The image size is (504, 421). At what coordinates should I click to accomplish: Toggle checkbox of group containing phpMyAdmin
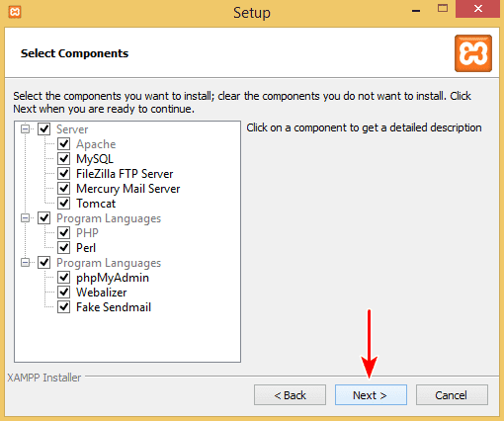44,263
